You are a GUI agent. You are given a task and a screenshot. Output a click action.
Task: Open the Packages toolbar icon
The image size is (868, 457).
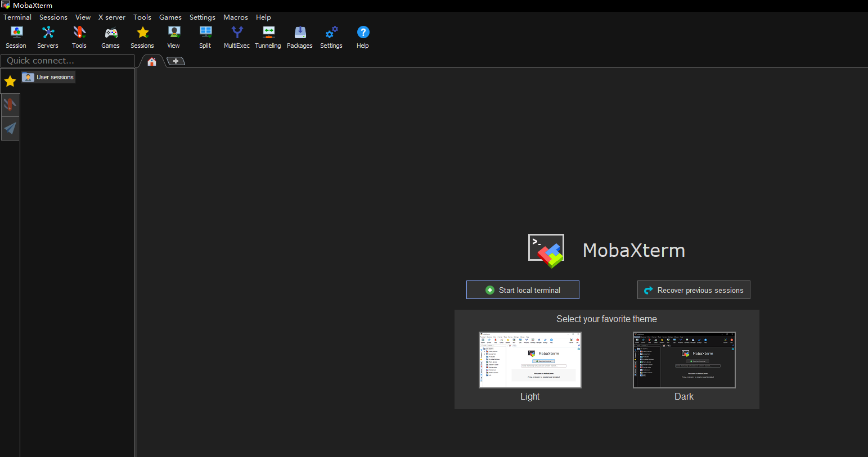tap(300, 38)
